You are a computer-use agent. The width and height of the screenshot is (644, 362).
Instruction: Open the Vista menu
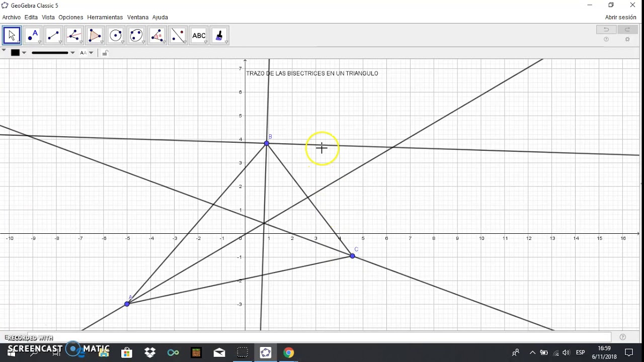pyautogui.click(x=48, y=17)
